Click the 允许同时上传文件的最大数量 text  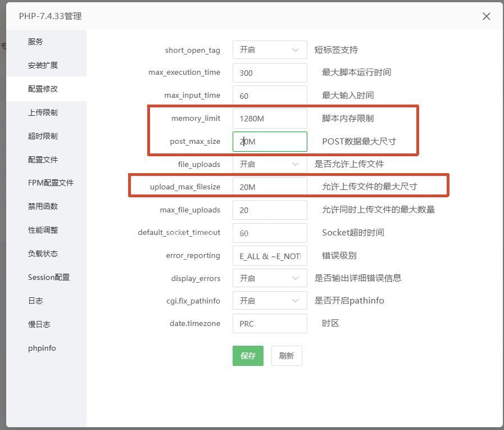[378, 210]
